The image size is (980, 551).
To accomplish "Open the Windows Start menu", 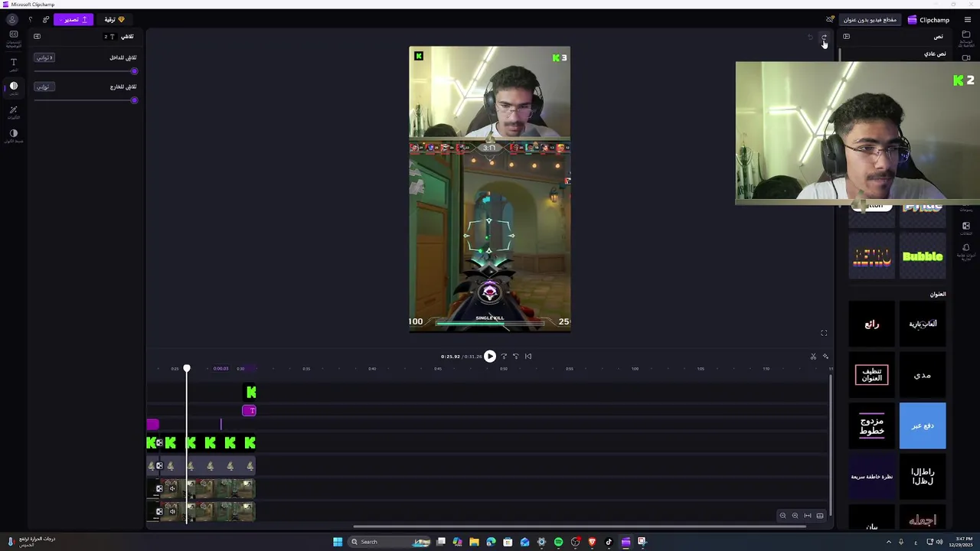I will [x=338, y=542].
